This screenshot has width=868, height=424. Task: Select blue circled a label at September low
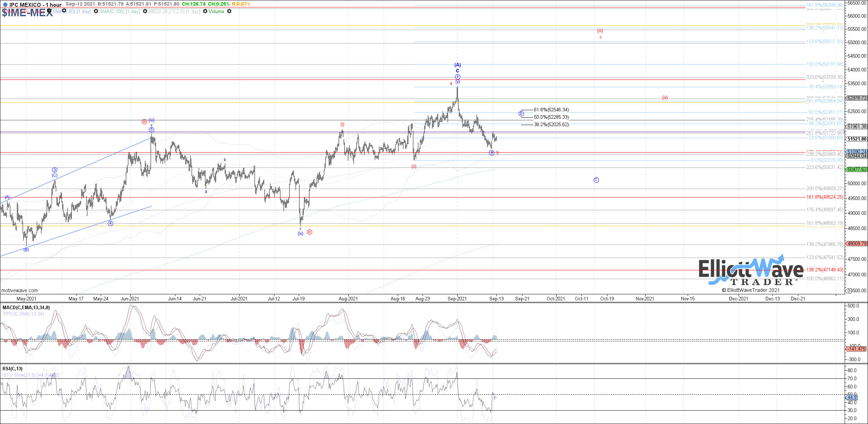pos(491,153)
